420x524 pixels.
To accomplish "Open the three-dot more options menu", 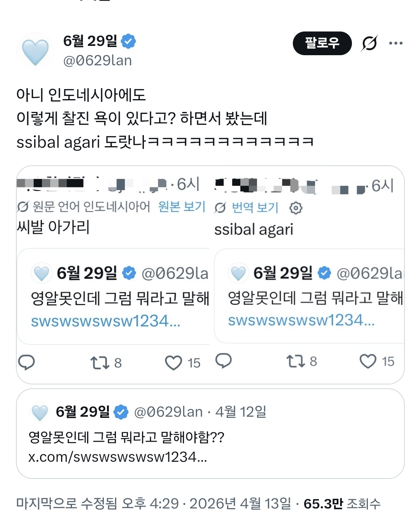I will pos(395,43).
